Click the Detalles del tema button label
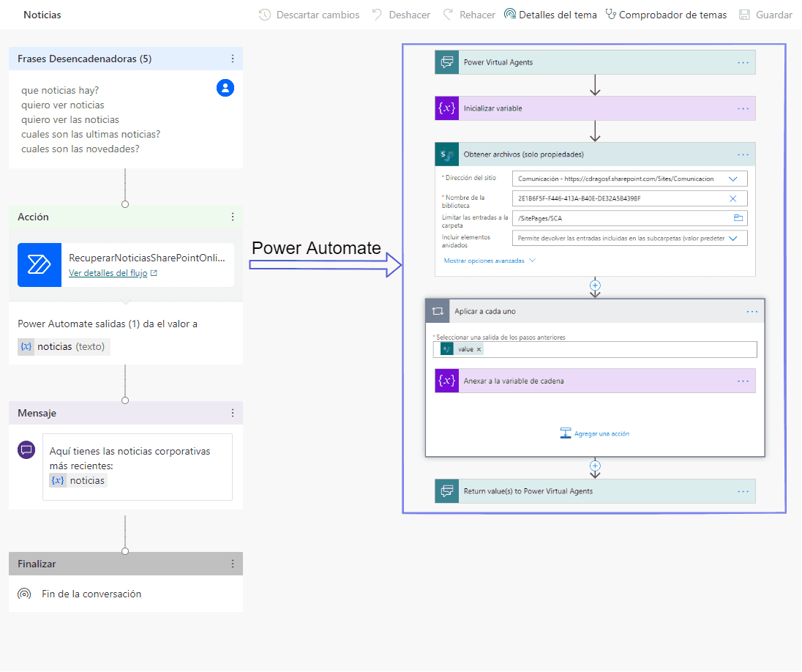The height and width of the screenshot is (672, 802). pos(558,15)
